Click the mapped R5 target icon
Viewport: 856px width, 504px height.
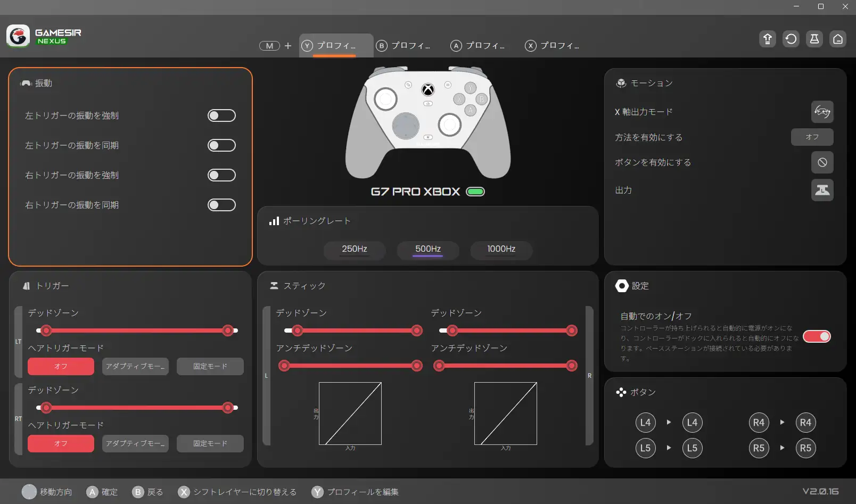click(x=805, y=448)
